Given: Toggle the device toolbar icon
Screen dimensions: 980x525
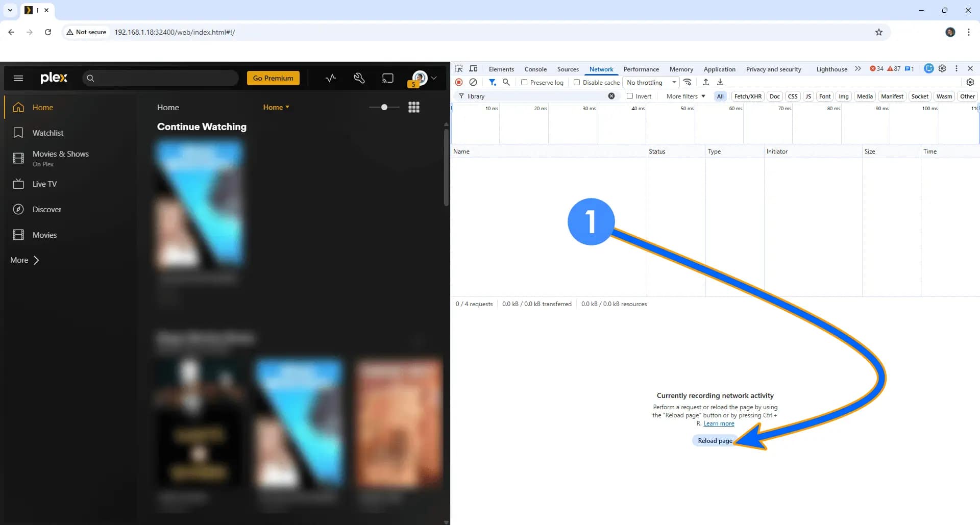Looking at the screenshot, I should pos(474,69).
